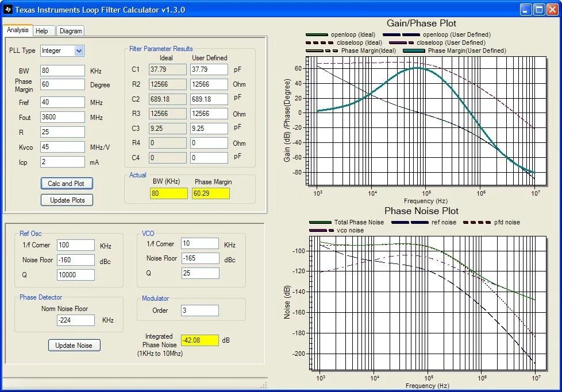Click the Phase Detector group label
The height and width of the screenshot is (392, 562).
click(41, 297)
